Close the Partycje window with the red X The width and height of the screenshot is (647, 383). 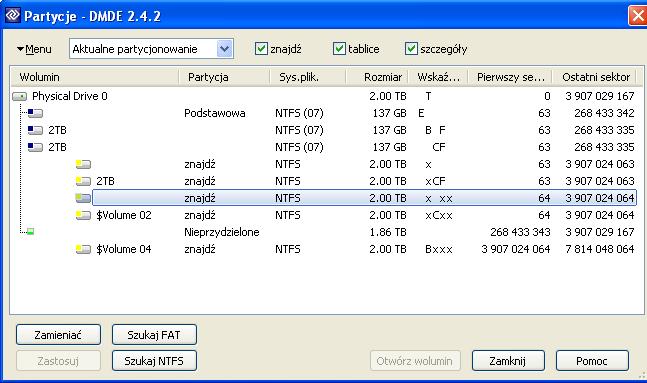(x=638, y=16)
